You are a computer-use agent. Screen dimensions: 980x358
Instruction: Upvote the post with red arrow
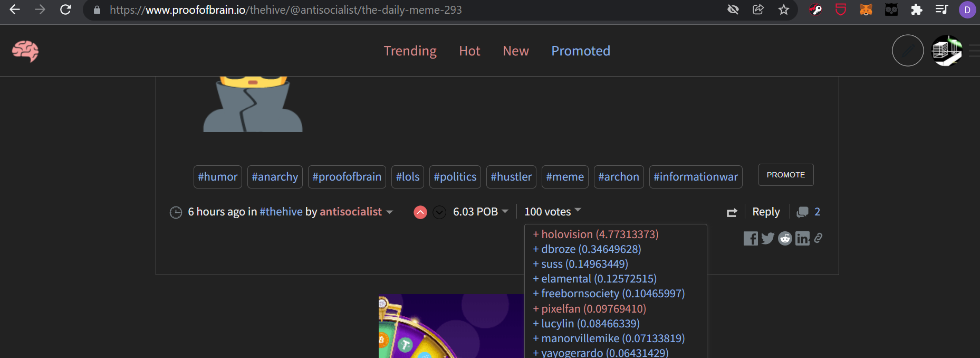[x=420, y=212]
